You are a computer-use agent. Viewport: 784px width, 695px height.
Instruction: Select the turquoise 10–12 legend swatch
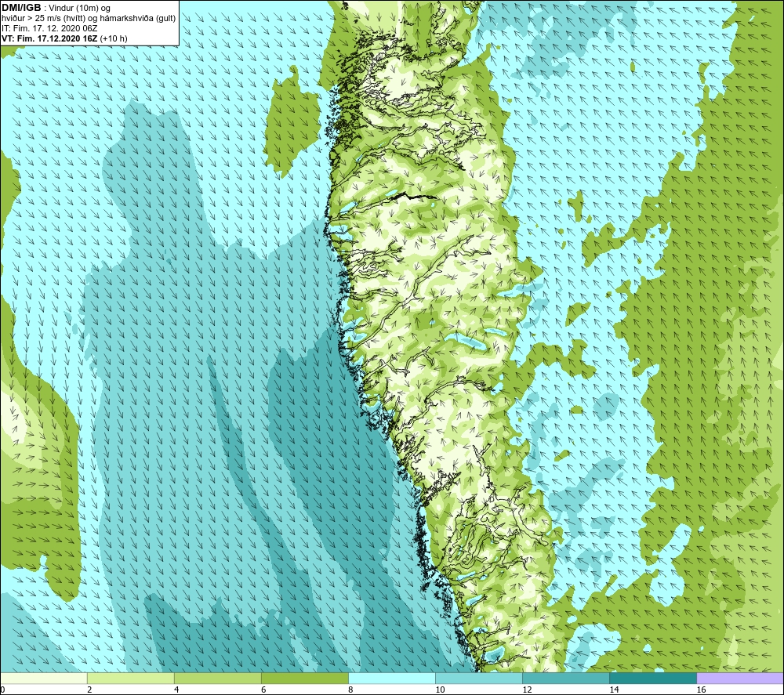pos(479,678)
